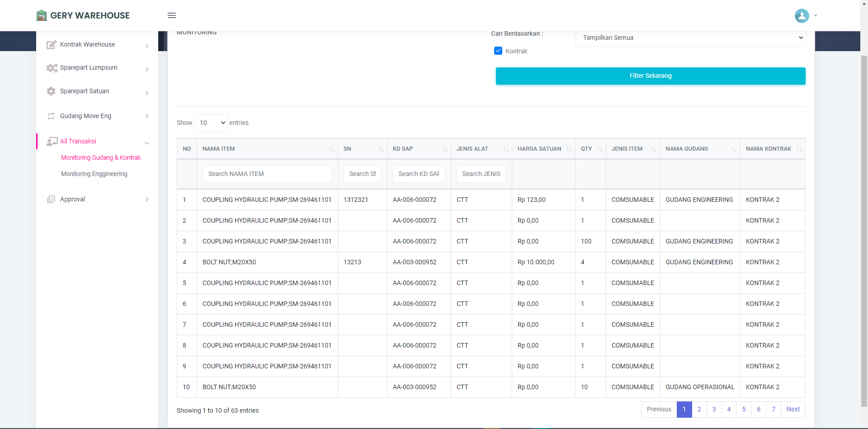Click the Sparepart Satuan gear icon
Image resolution: width=868 pixels, height=429 pixels.
51,91
